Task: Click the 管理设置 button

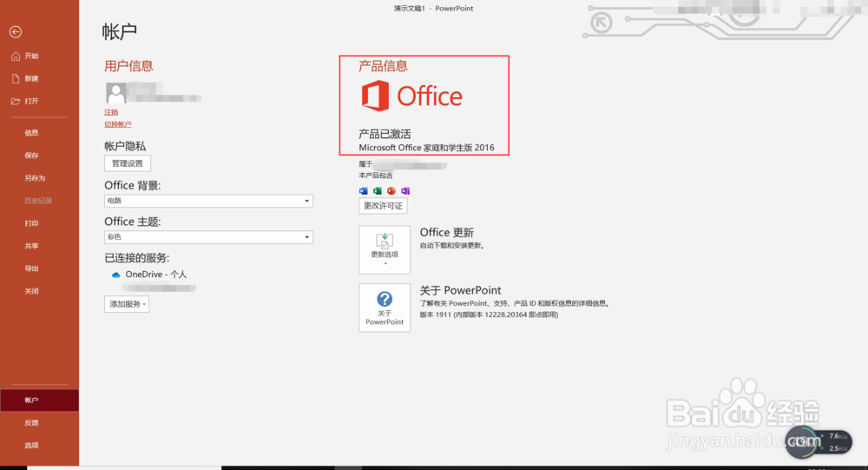Action: [128, 163]
